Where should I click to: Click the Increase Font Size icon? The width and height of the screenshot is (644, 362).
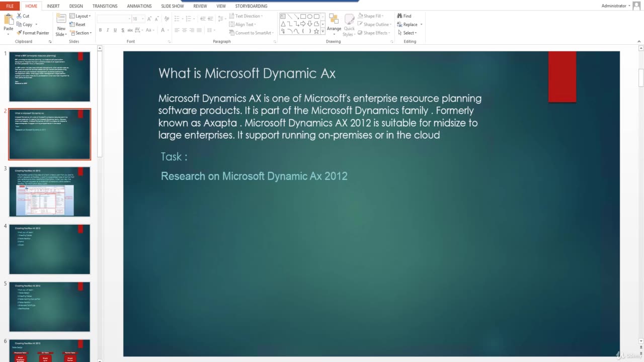[149, 19]
